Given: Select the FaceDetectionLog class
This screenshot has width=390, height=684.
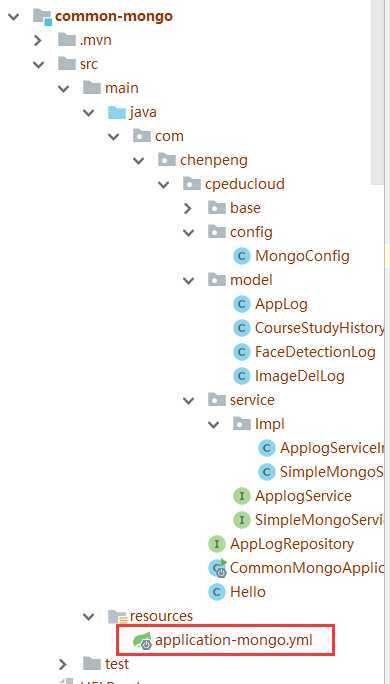Looking at the screenshot, I should pos(305,352).
